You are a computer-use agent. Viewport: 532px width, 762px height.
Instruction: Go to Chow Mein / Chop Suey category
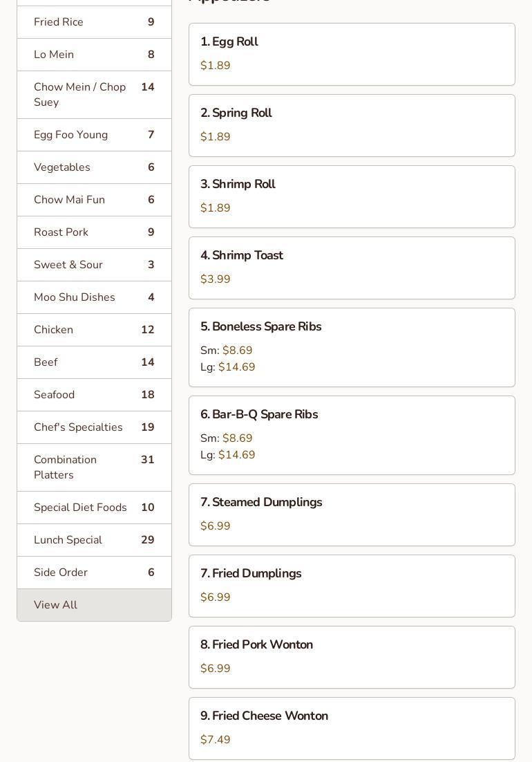coord(94,95)
